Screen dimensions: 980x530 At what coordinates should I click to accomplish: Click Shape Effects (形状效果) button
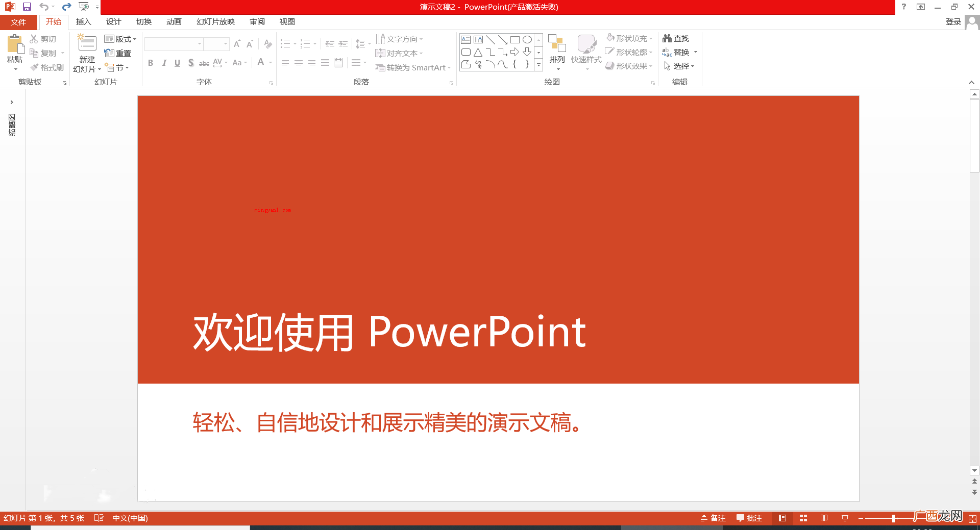point(629,66)
